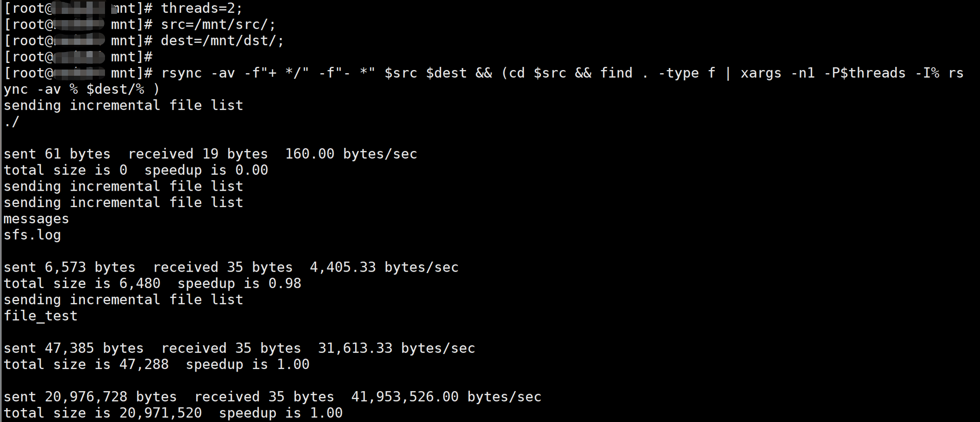Click the "src=/mnt/src/;" assignment text
This screenshot has height=422, width=980.
[218, 24]
